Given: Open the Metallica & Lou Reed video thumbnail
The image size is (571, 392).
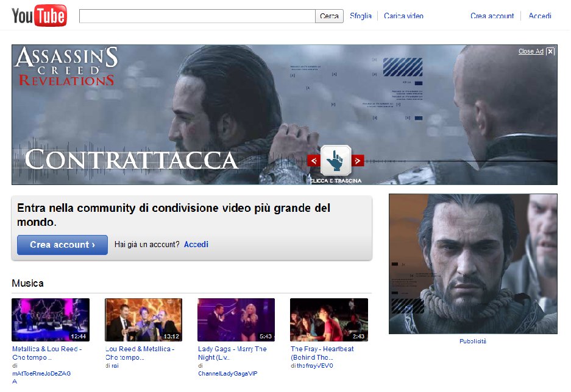Looking at the screenshot, I should pos(51,320).
